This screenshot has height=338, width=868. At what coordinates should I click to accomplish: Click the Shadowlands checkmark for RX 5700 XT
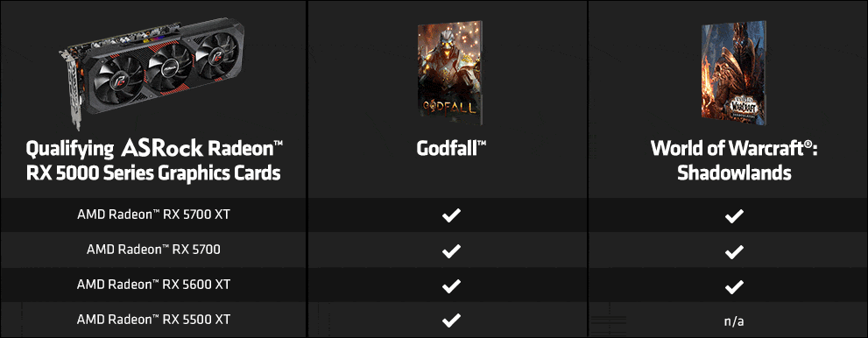(734, 215)
